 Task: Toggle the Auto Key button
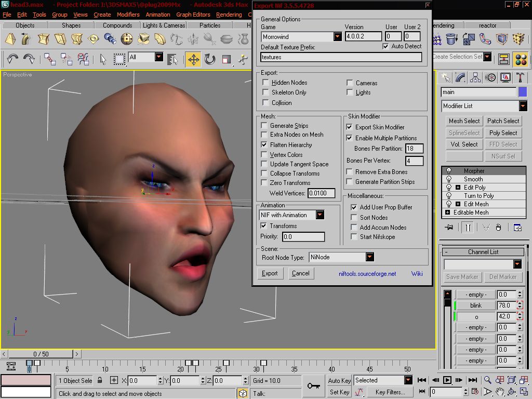pos(339,380)
